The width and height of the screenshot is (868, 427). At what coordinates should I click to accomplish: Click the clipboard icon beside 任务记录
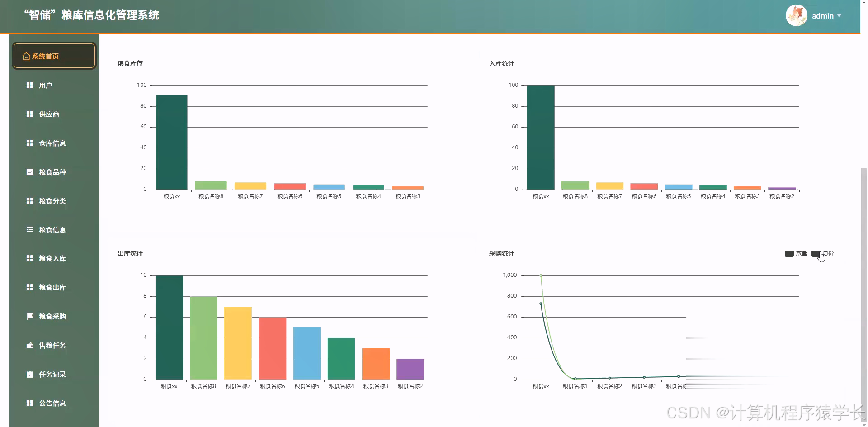click(x=30, y=374)
